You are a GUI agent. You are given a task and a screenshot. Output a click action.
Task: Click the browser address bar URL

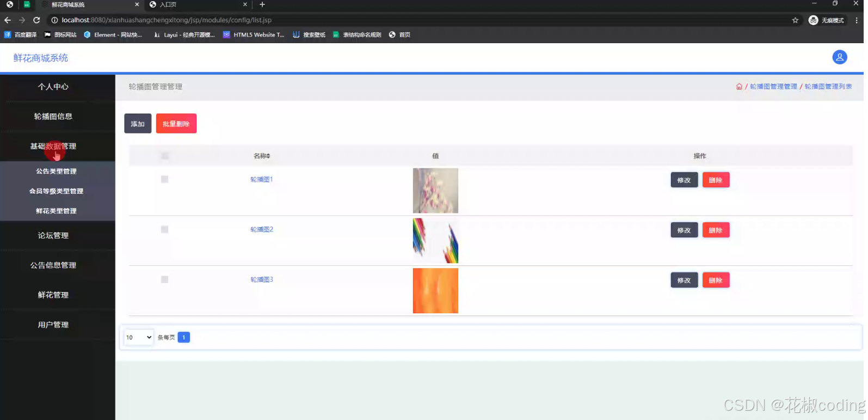coord(167,20)
